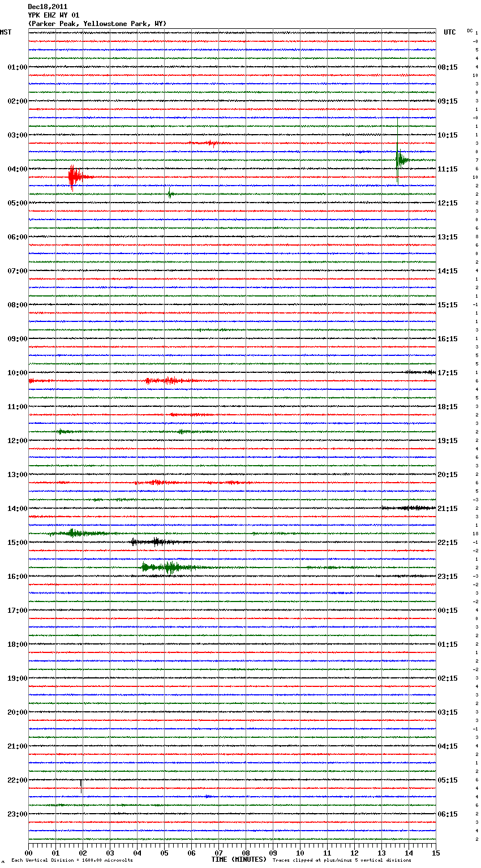Select the 01:00 MST time label
Screen dimensions: 481x868
tap(17, 67)
